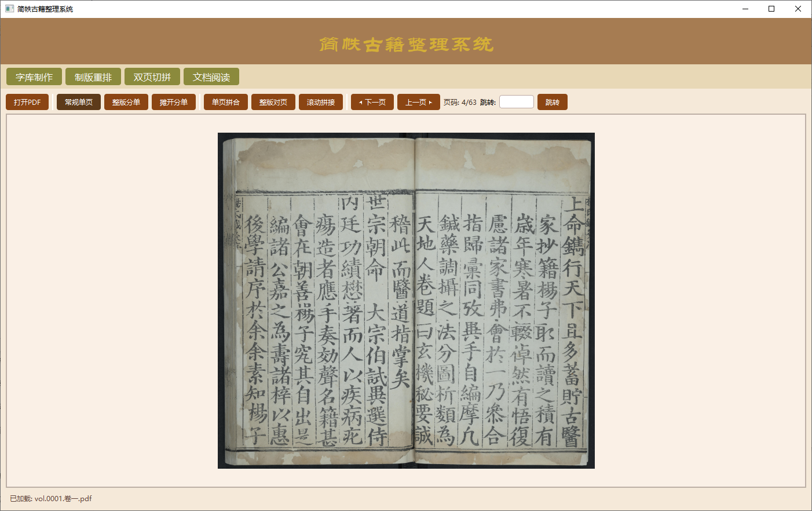Open the 字库制作 tab
Screen dimensions: 812x511
(34, 77)
